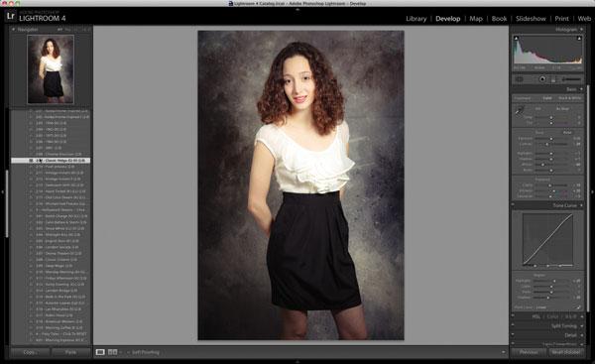Viewport: 595px width, 364px height.
Task: Click the Copy button
Action: 30,352
